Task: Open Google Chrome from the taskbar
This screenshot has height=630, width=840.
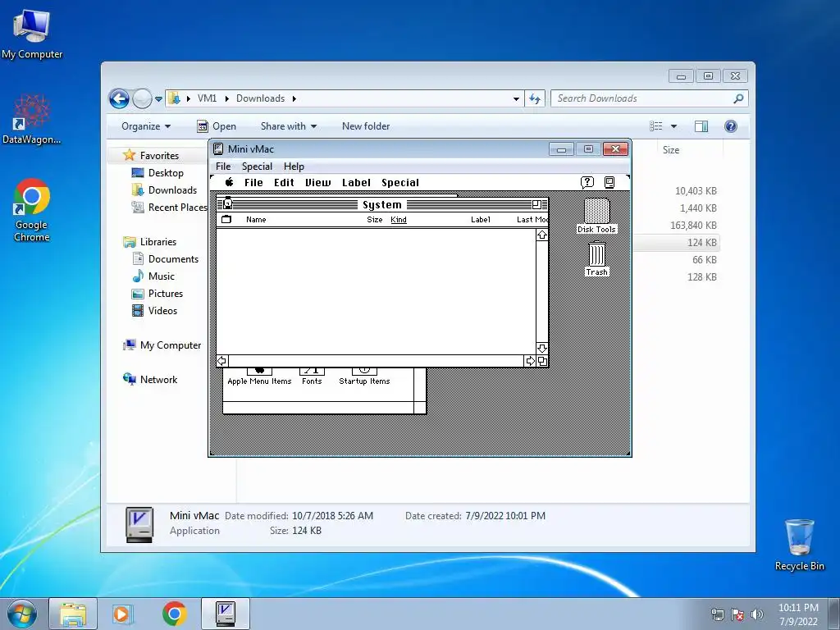Action: pyautogui.click(x=174, y=614)
